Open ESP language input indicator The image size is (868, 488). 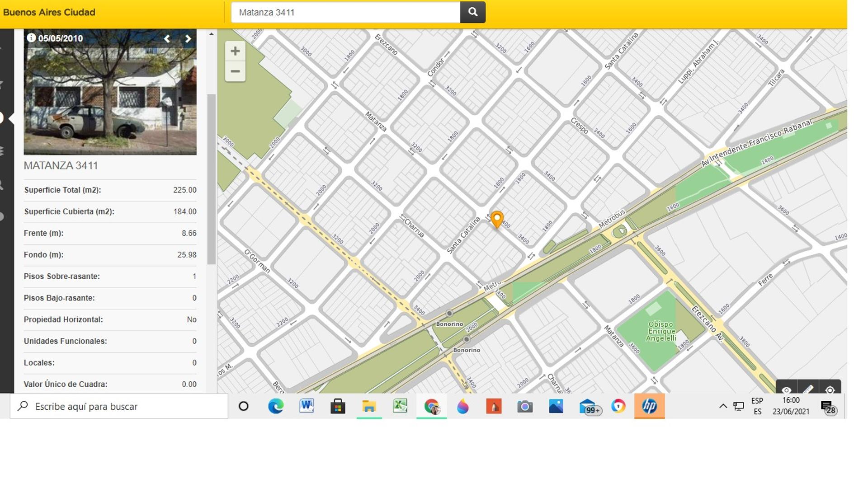tap(757, 406)
